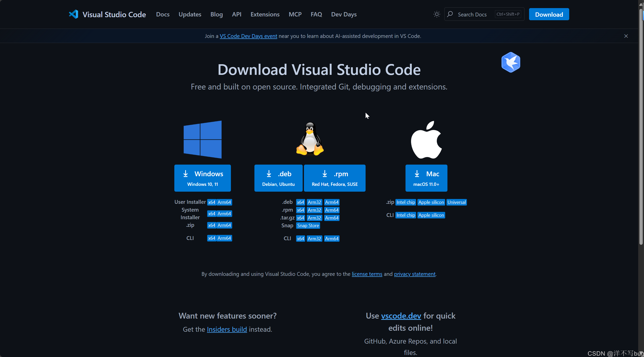Viewport: 644px width, 357px height.
Task: Click the Windows logo image
Action: (202, 139)
